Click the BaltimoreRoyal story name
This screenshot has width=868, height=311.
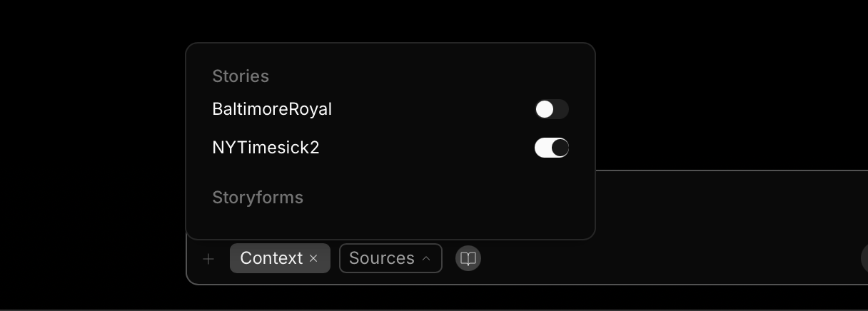[272, 109]
